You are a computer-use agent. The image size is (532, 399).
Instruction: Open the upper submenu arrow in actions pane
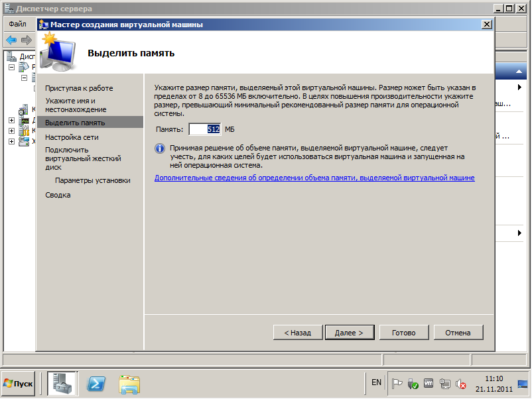coord(519,87)
